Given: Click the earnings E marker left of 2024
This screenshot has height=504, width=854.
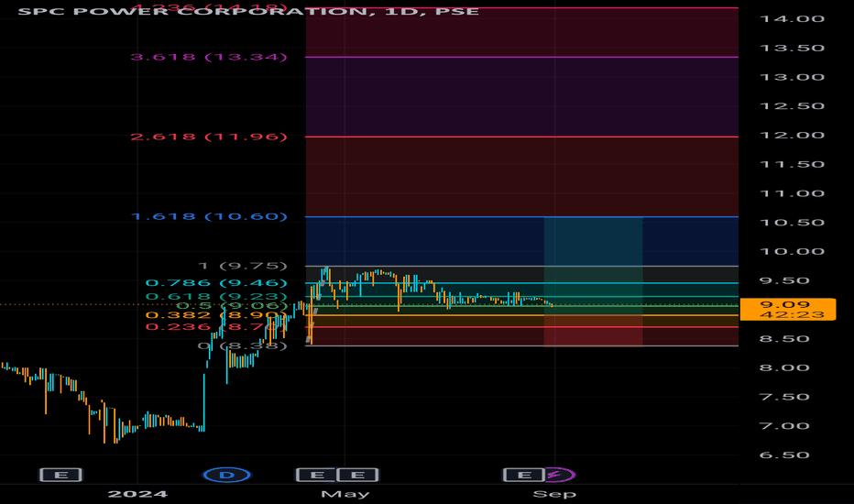Looking at the screenshot, I should [x=61, y=475].
